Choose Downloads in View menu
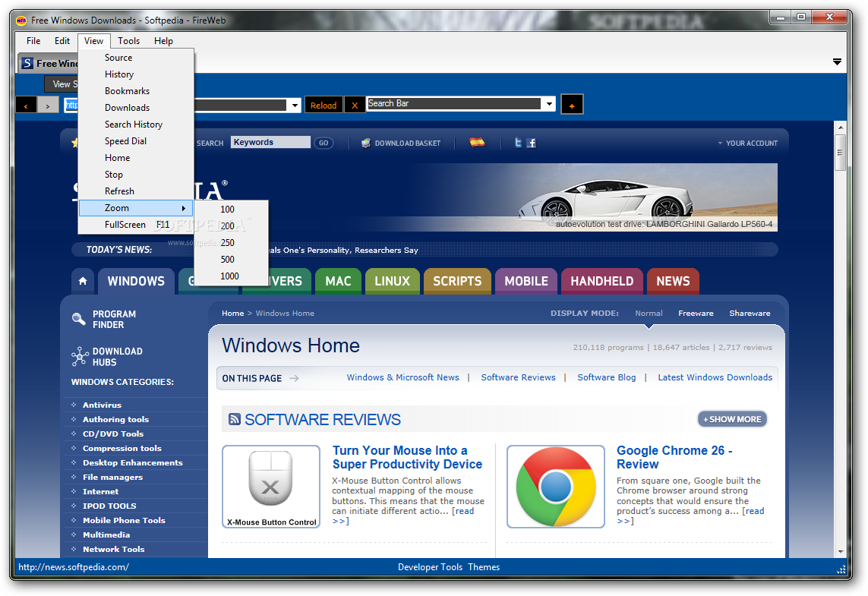The height and width of the screenshot is (596, 868). pos(136,107)
